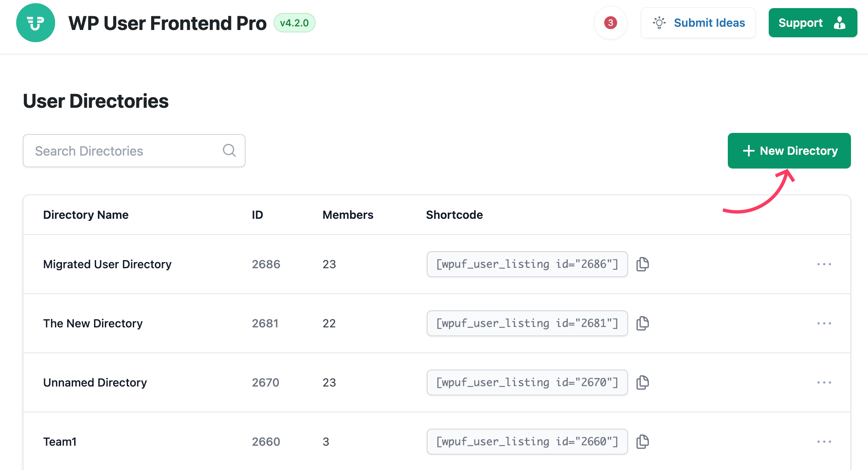Click the search magnifier icon

229,150
